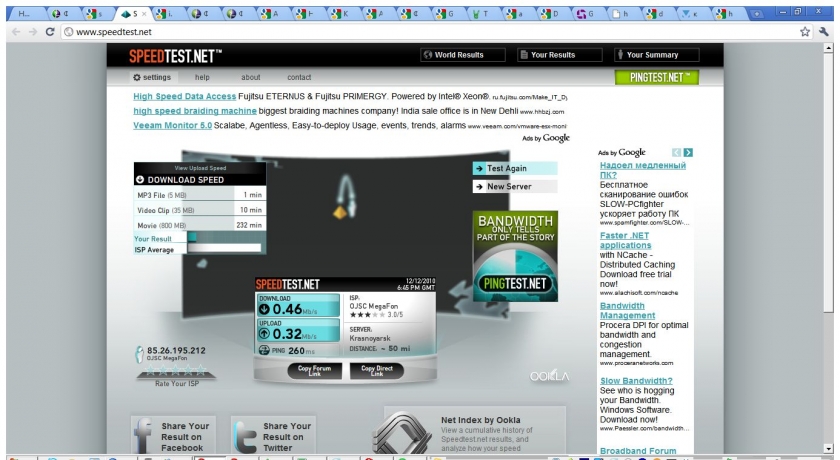The image size is (840, 460).
Task: Click the green Pingtest.net button
Action: click(657, 78)
